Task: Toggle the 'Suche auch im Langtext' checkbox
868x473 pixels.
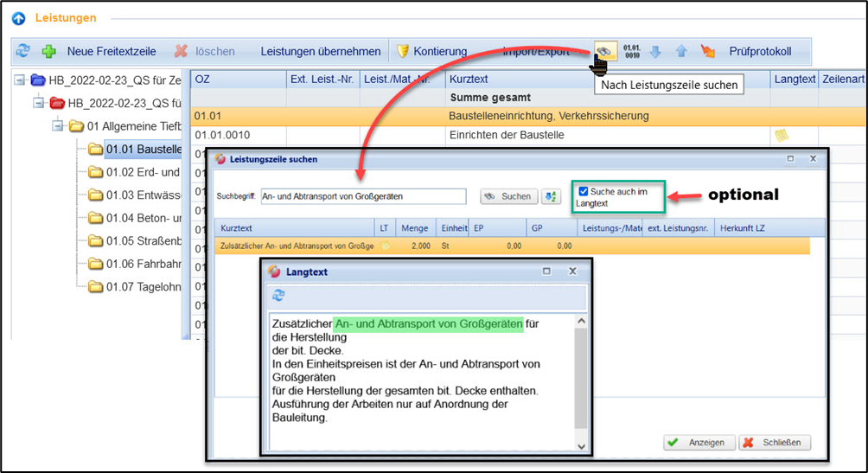Action: [584, 191]
